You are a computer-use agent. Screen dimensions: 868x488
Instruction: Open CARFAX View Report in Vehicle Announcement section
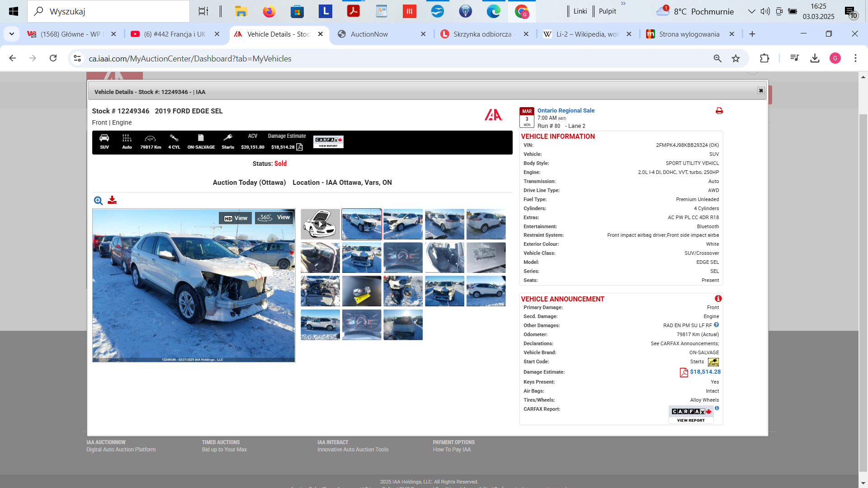pos(691,414)
